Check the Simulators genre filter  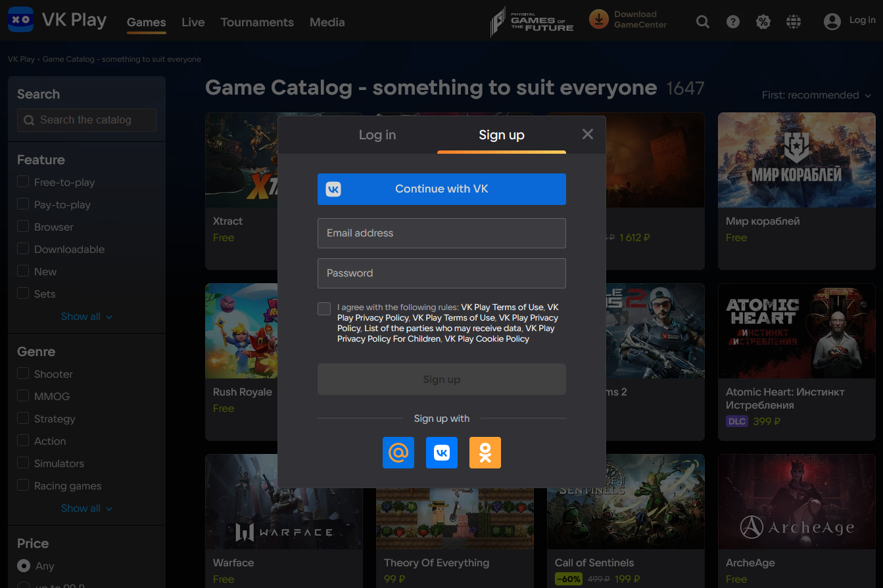[x=23, y=463]
